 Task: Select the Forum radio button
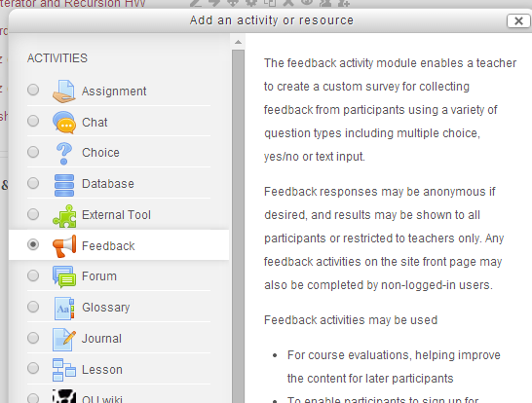[33, 275]
